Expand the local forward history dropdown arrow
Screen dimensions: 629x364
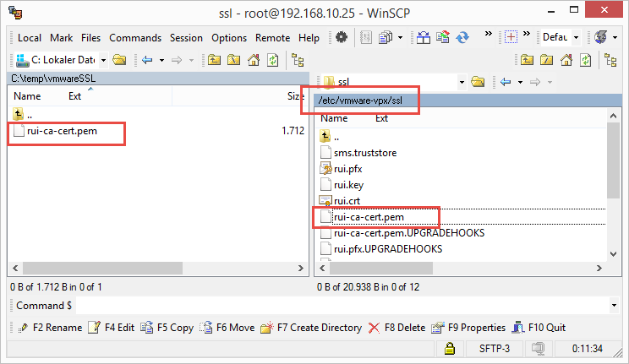tap(191, 60)
